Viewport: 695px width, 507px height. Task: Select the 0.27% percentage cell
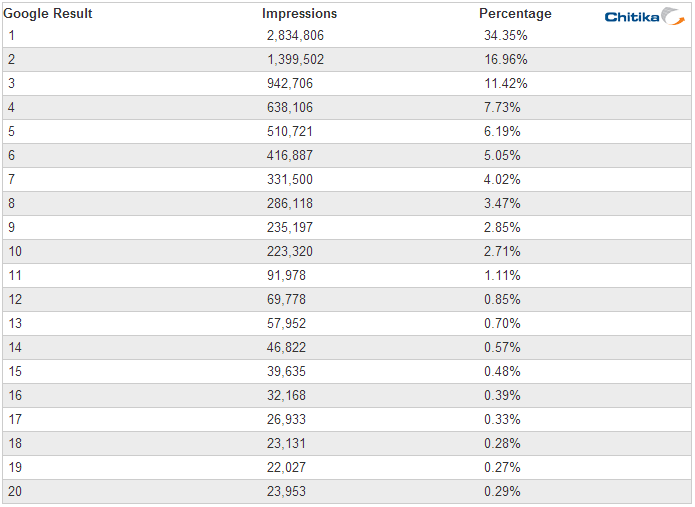coord(503,468)
